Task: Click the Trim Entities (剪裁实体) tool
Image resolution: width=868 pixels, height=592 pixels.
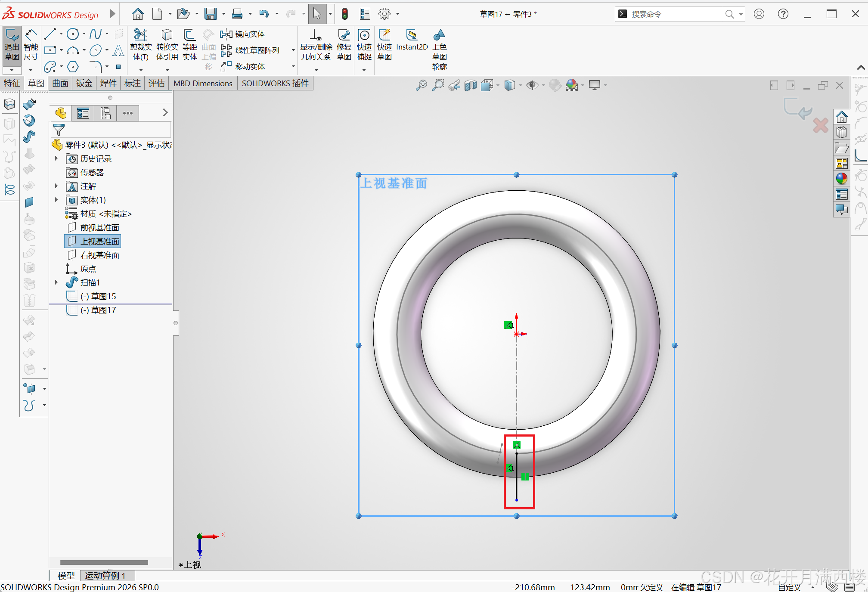Action: click(141, 45)
